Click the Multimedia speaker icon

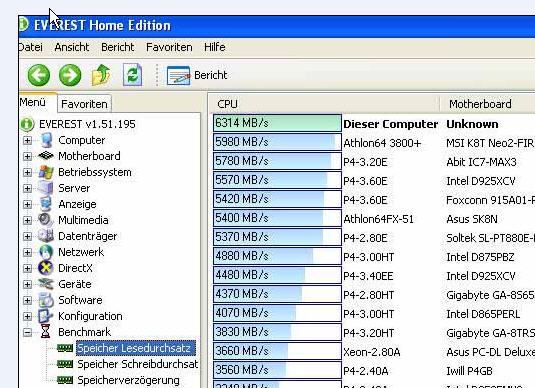46,220
